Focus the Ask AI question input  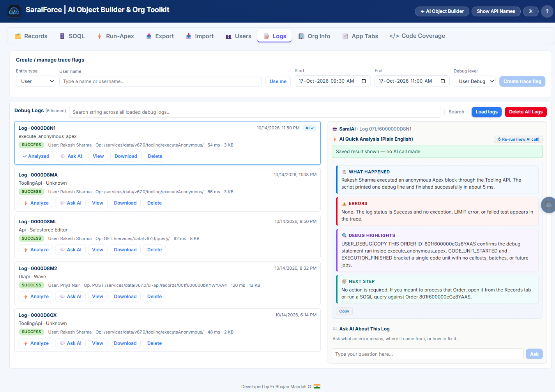[427, 354]
